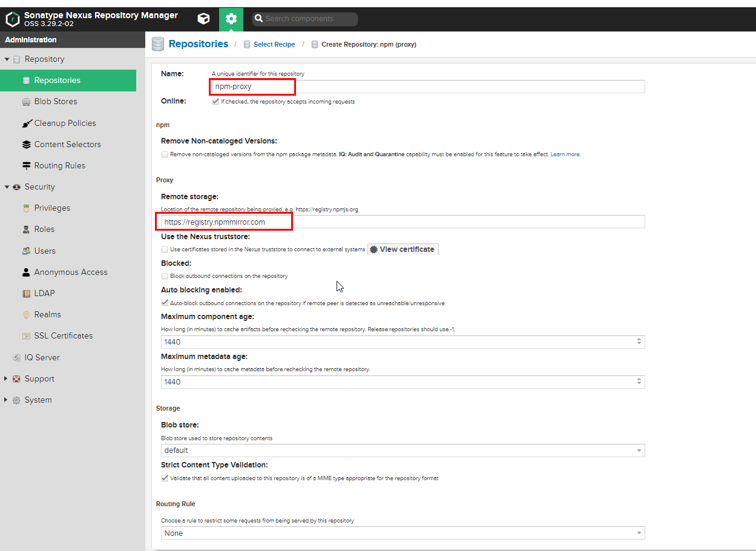Open Privileges in sidebar

[x=52, y=208]
